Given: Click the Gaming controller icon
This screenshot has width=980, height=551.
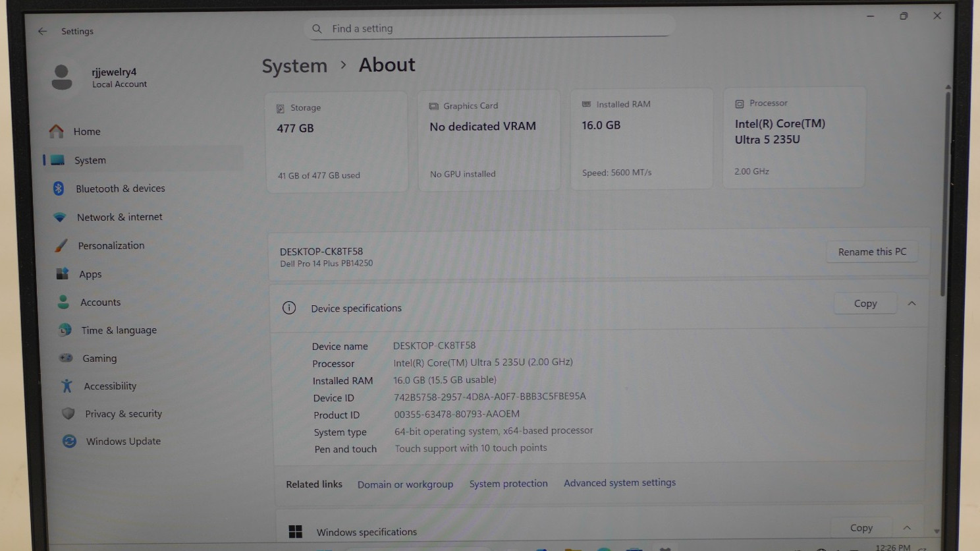Looking at the screenshot, I should point(66,358).
